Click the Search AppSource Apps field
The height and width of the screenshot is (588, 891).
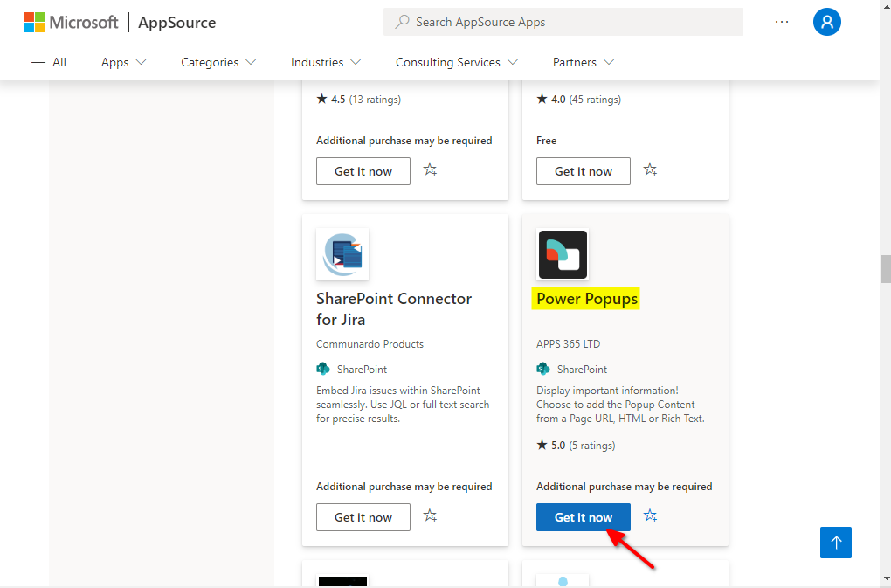[x=563, y=22]
